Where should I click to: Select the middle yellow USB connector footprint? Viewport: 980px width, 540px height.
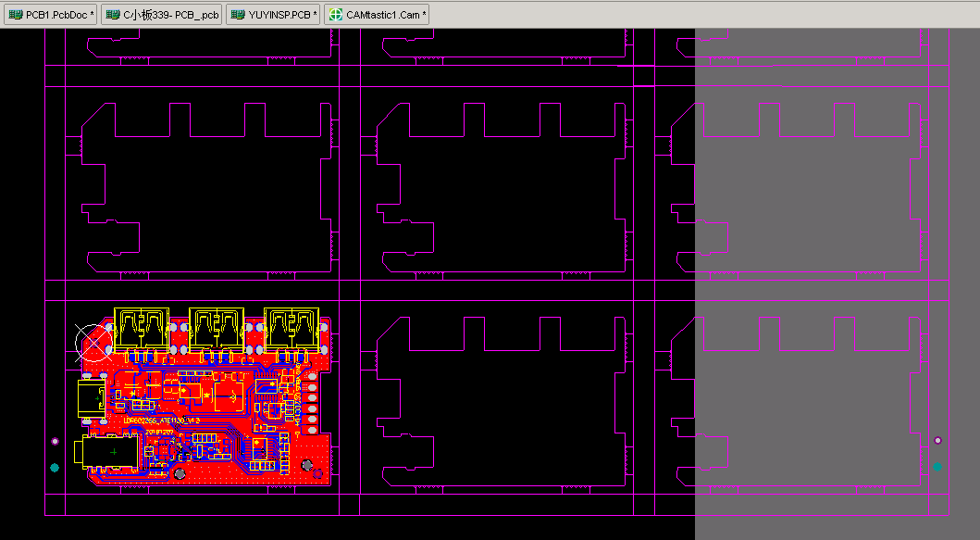pyautogui.click(x=217, y=328)
